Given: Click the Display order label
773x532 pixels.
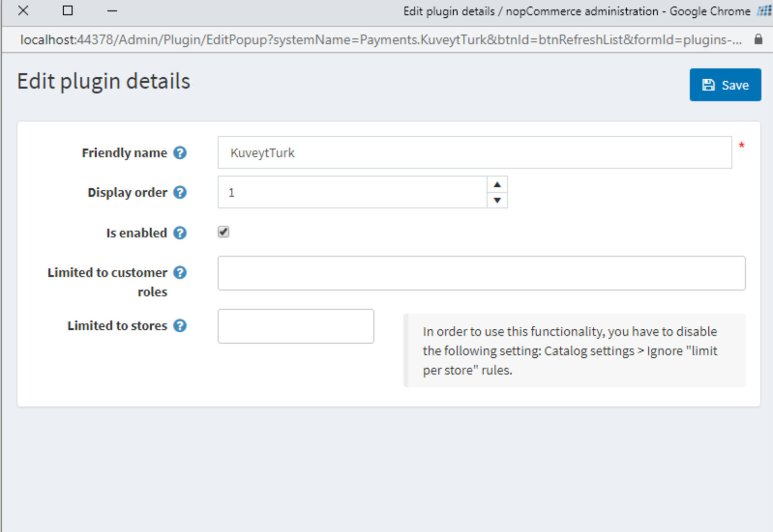Looking at the screenshot, I should point(128,193).
